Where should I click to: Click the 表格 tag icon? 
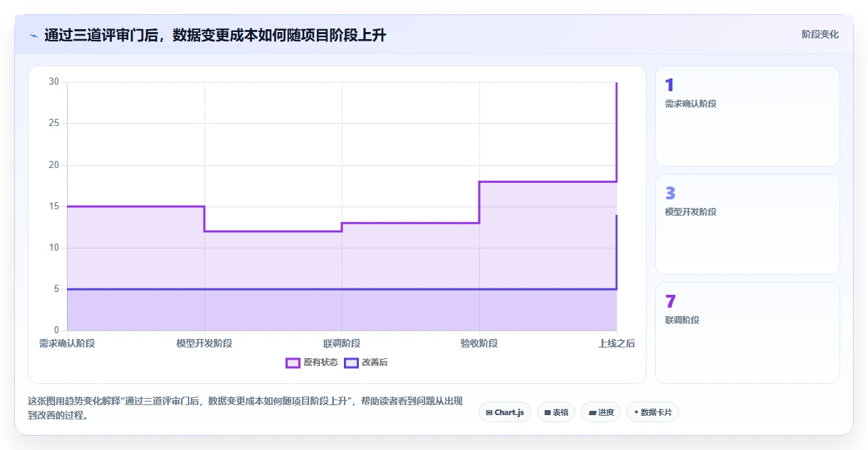coord(548,412)
